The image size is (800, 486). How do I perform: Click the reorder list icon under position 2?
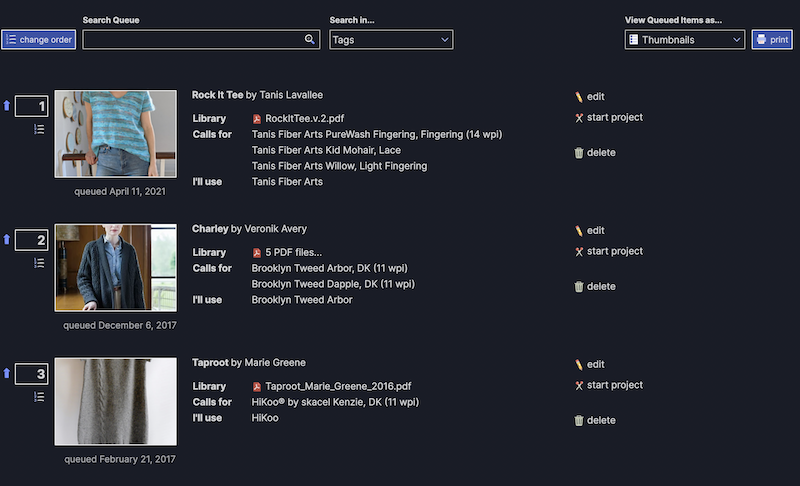tap(39, 263)
